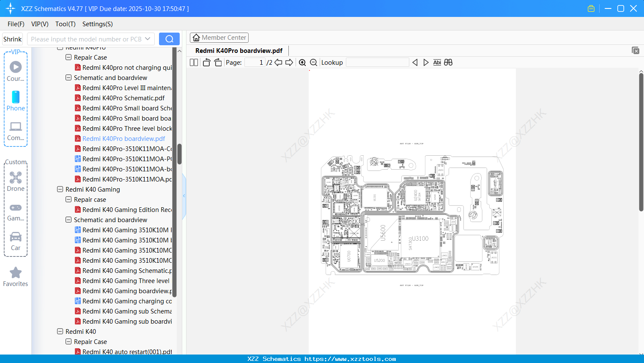The image size is (644, 363).
Task: Open Favorites from the sidebar
Action: point(16,277)
